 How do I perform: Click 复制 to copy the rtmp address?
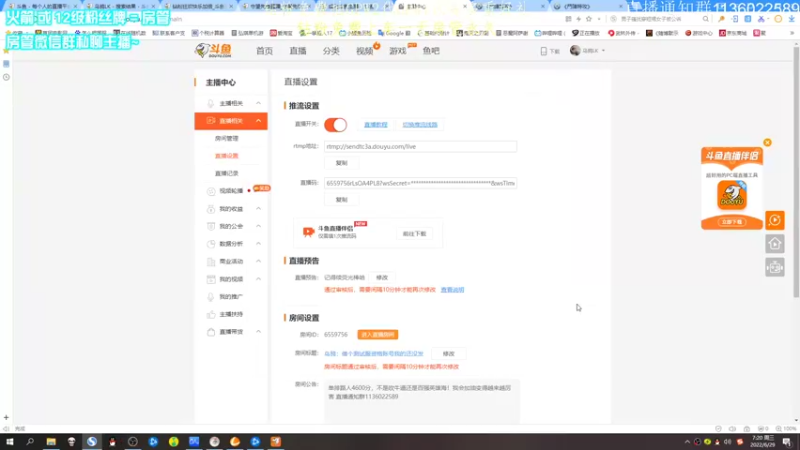(341, 163)
